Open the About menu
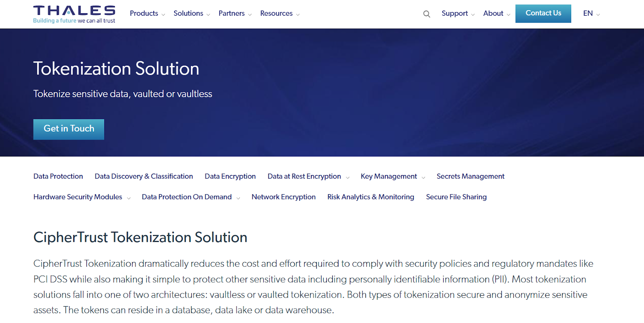The width and height of the screenshot is (644, 323). pyautogui.click(x=493, y=13)
